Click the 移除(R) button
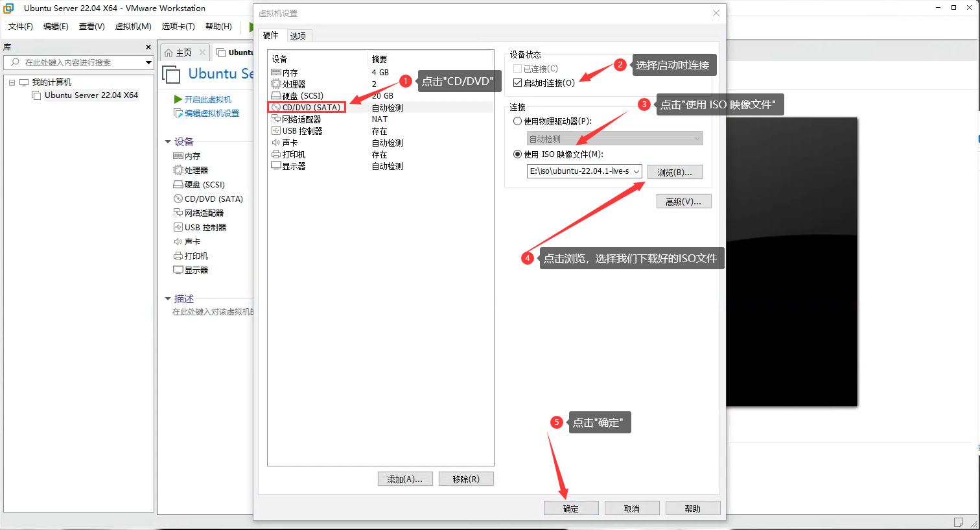The width and height of the screenshot is (980, 530). pos(466,479)
